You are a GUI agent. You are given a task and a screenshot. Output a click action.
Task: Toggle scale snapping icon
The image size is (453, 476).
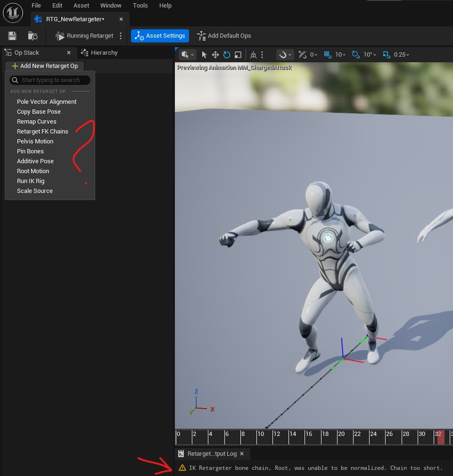tap(387, 55)
